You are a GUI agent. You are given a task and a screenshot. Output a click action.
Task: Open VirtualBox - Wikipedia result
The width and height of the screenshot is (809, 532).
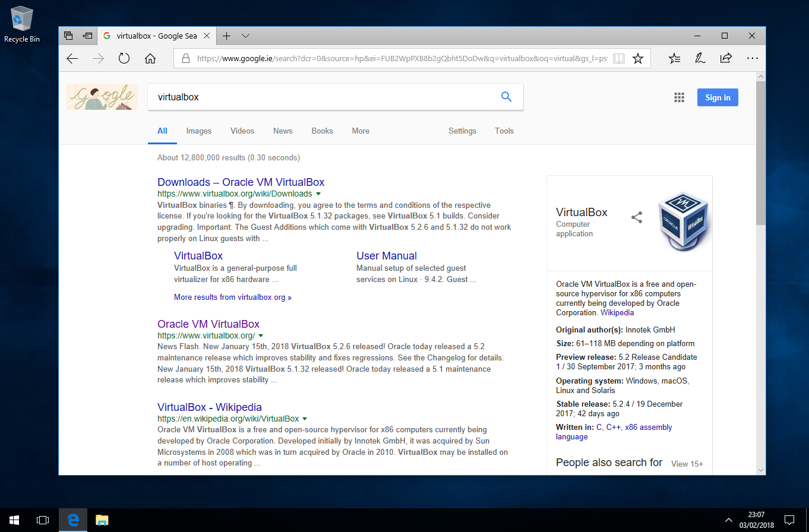[210, 407]
